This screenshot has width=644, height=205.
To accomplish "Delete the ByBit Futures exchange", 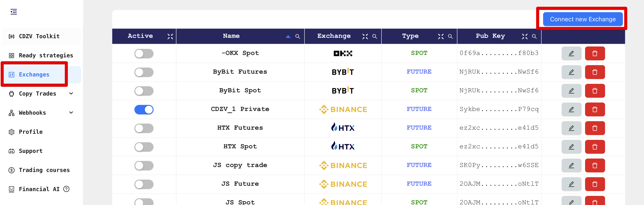I will [594, 72].
